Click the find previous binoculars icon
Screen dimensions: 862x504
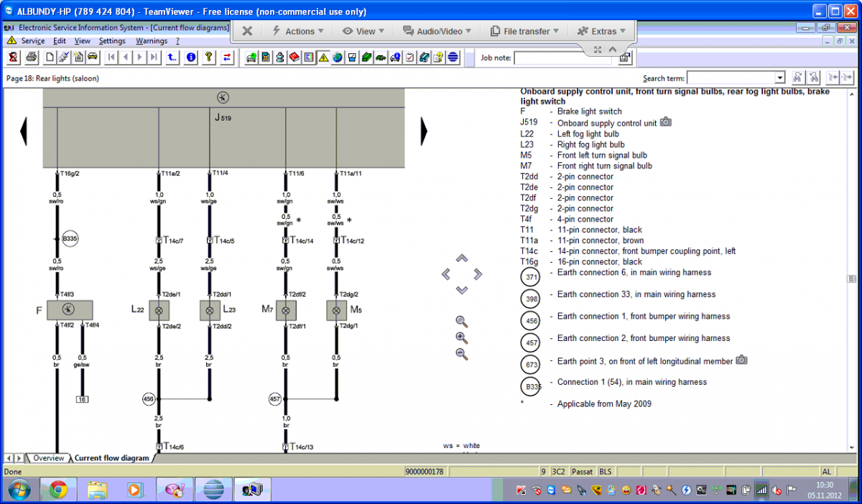(797, 78)
